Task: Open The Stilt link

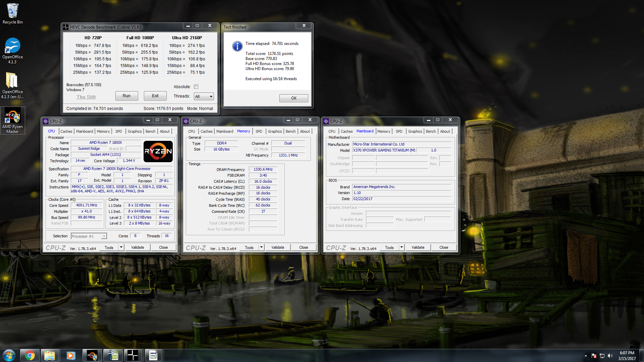Action: (x=86, y=97)
